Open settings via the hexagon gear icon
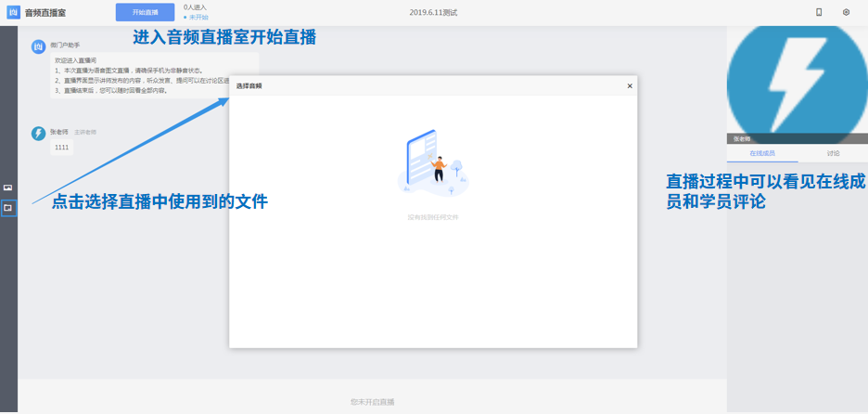Screen dimensions: 868x414 click(x=846, y=13)
